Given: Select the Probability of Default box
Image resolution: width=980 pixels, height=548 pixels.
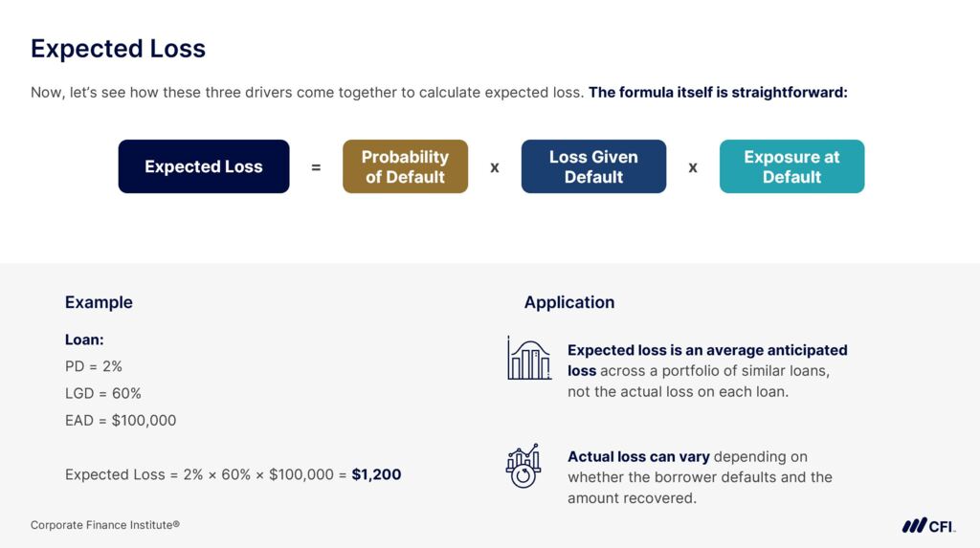Looking at the screenshot, I should [x=405, y=166].
